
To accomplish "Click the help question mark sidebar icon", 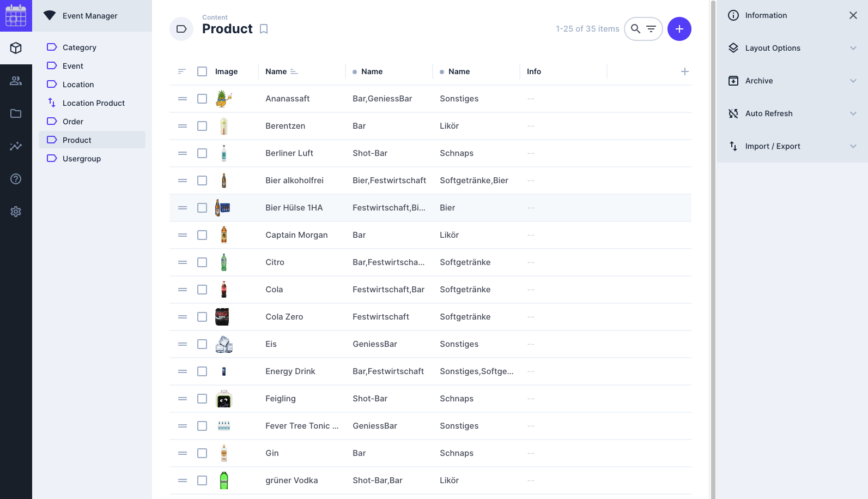I will (x=16, y=179).
